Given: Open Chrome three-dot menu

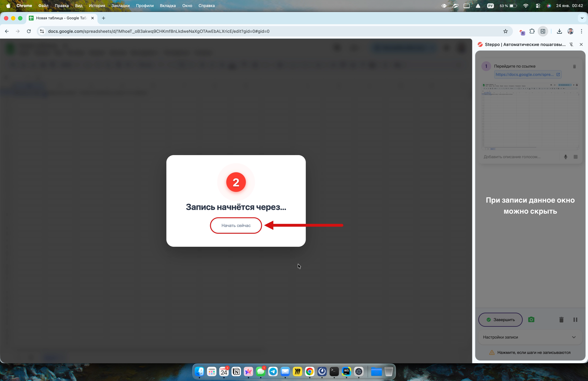Looking at the screenshot, I should pos(582,31).
